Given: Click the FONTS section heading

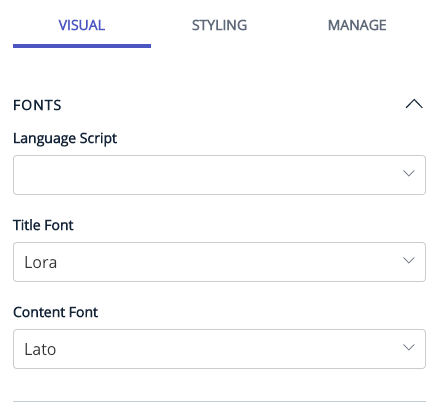Looking at the screenshot, I should 37,105.
